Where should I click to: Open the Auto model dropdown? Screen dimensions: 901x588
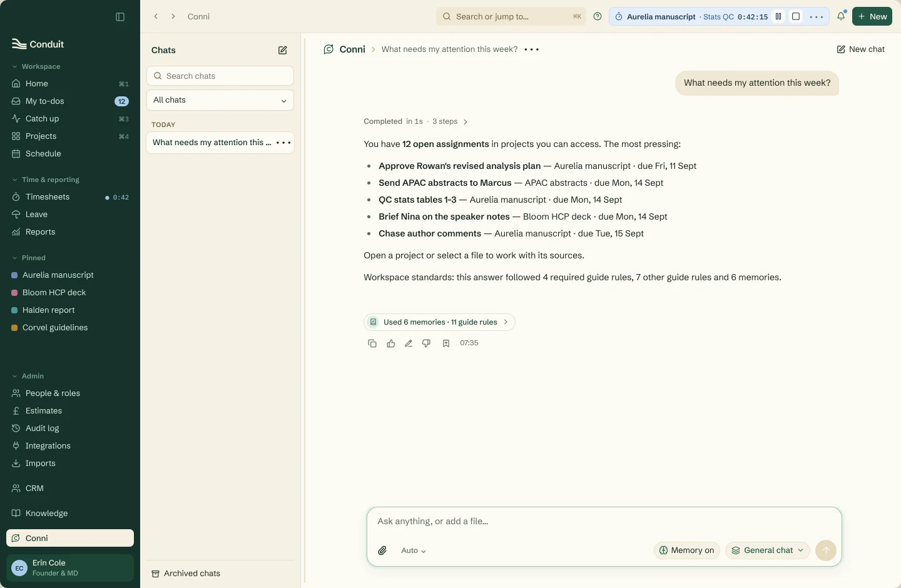414,550
